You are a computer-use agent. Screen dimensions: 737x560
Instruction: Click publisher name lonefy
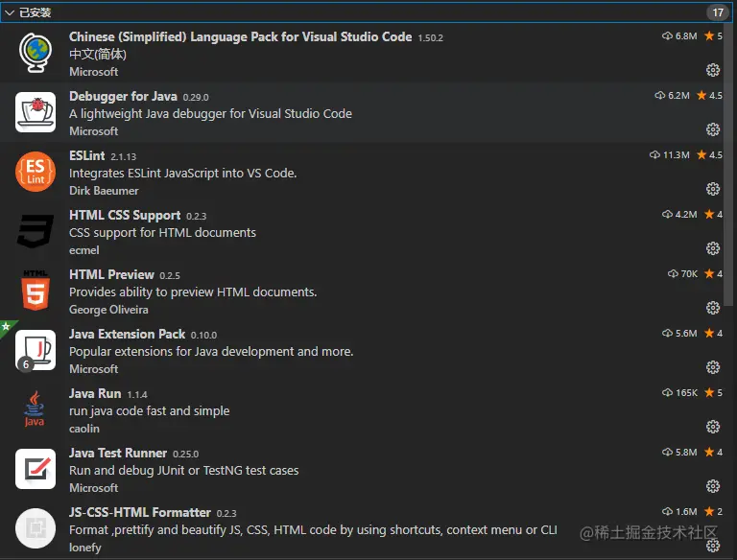point(85,548)
